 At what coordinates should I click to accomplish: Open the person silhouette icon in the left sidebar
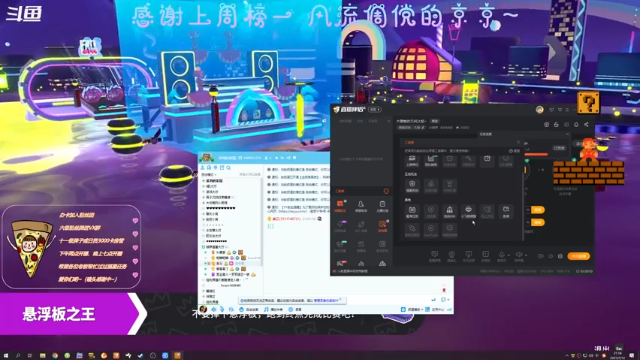(361, 205)
